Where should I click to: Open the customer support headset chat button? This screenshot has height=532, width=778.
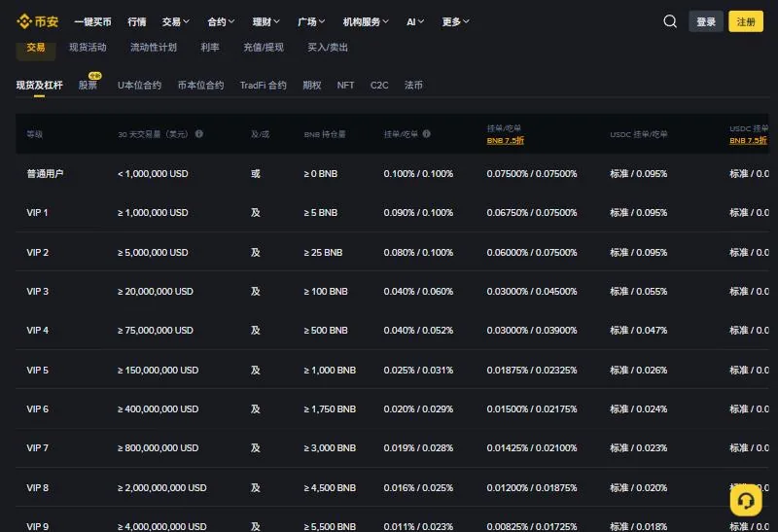pos(746,500)
